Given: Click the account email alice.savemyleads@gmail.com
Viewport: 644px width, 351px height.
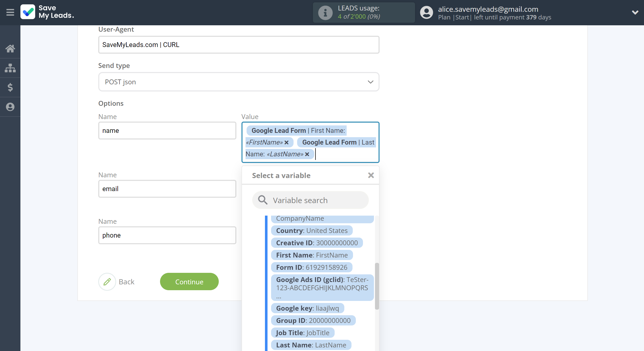Looking at the screenshot, I should 488,9.
